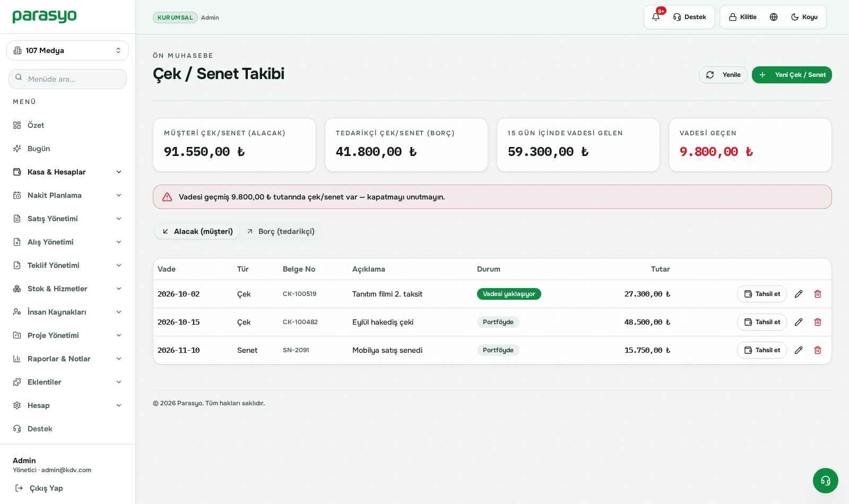
Task: Click Tahsil et for SN-2091
Action: tap(762, 350)
